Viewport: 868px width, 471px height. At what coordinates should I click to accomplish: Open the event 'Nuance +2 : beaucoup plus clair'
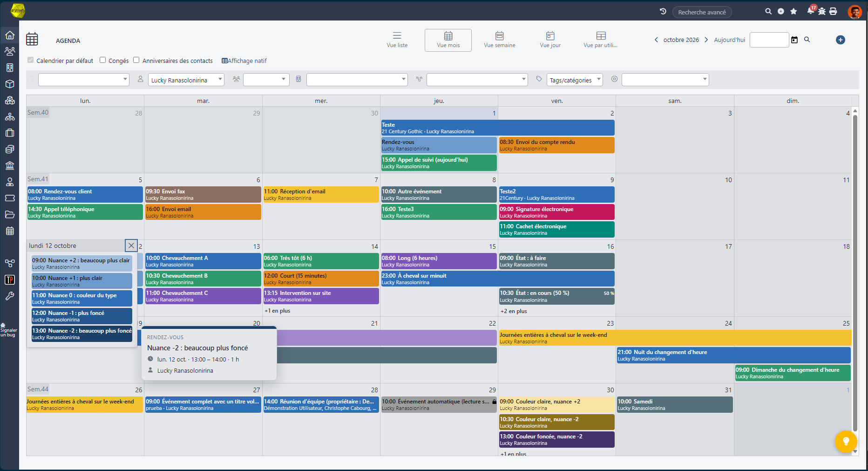point(81,263)
